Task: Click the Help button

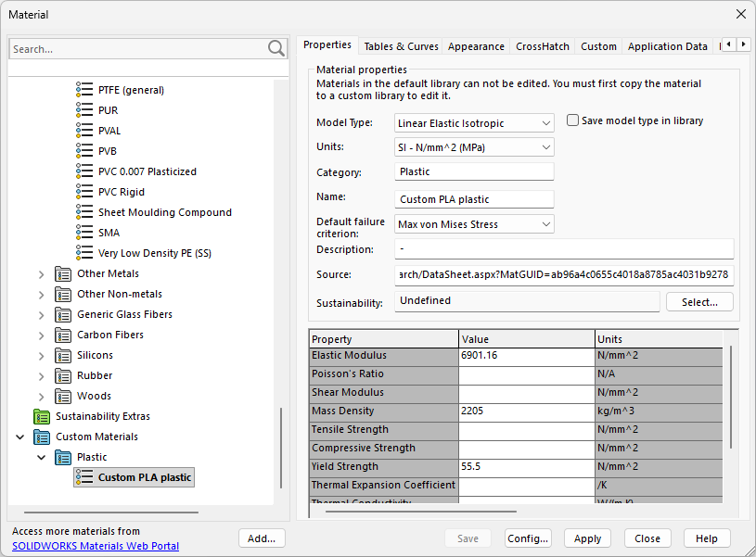Action: pyautogui.click(x=706, y=538)
